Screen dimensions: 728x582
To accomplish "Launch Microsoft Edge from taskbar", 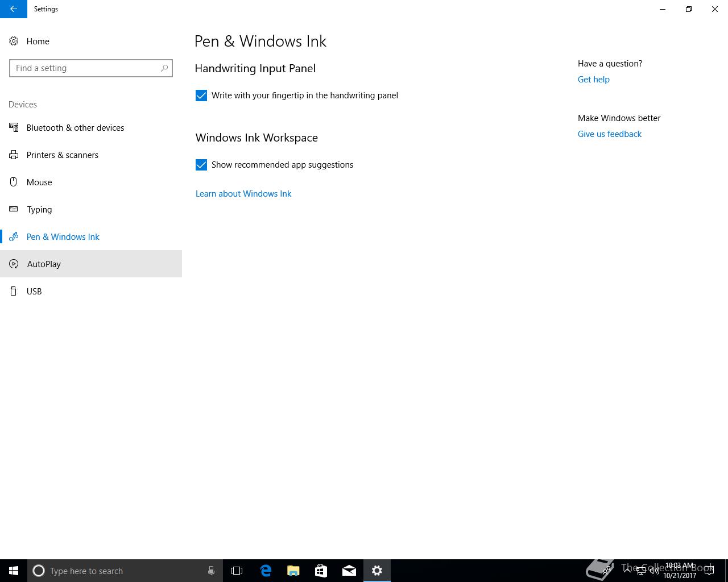I will pyautogui.click(x=266, y=571).
